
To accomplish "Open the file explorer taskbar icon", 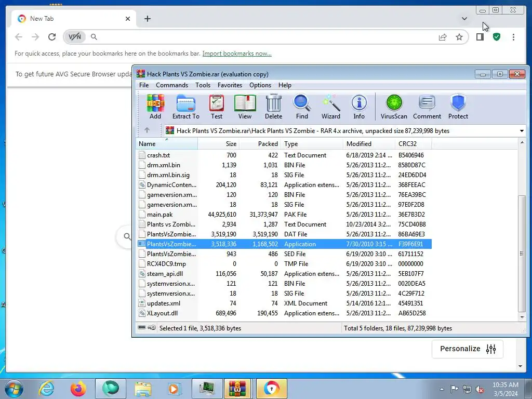I will tap(143, 389).
